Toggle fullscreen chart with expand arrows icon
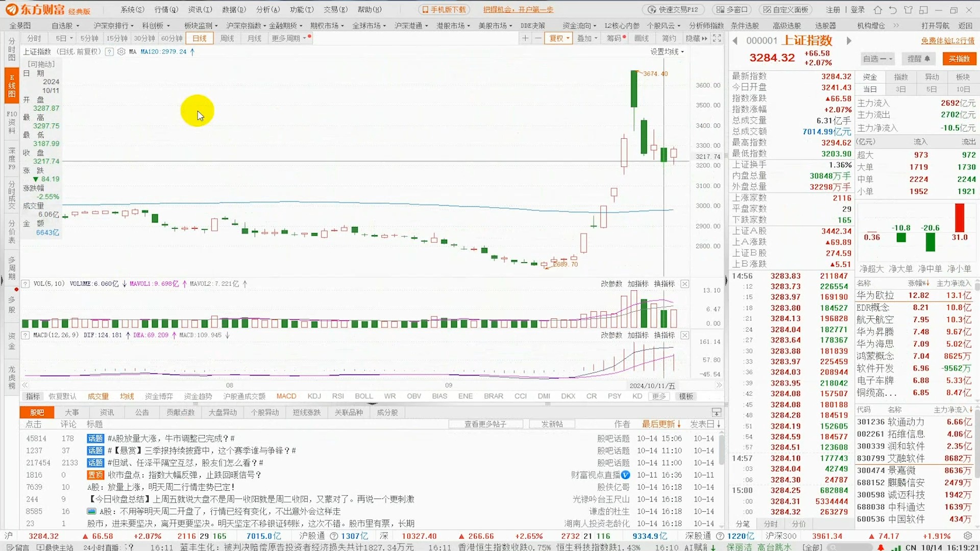Image resolution: width=980 pixels, height=551 pixels. coord(717,38)
